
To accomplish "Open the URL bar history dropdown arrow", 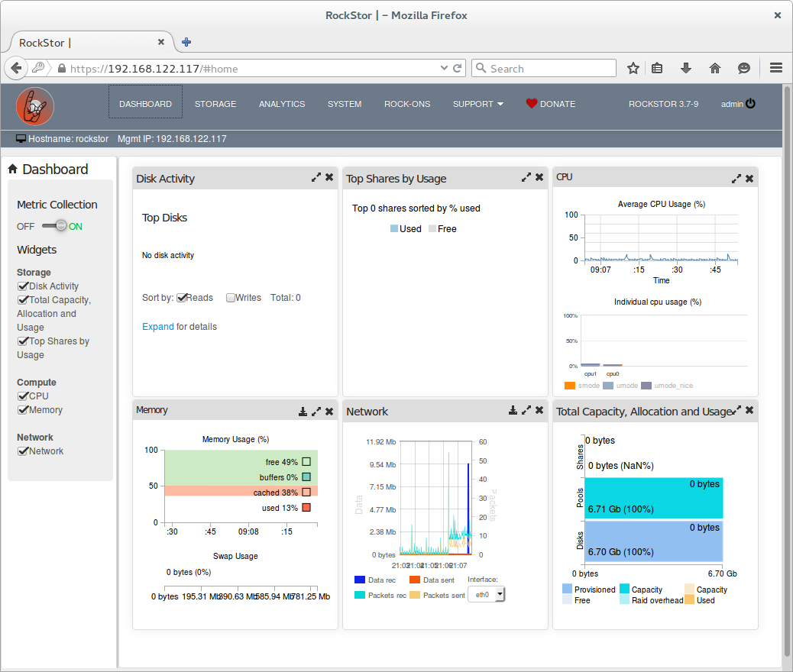I will click(444, 68).
